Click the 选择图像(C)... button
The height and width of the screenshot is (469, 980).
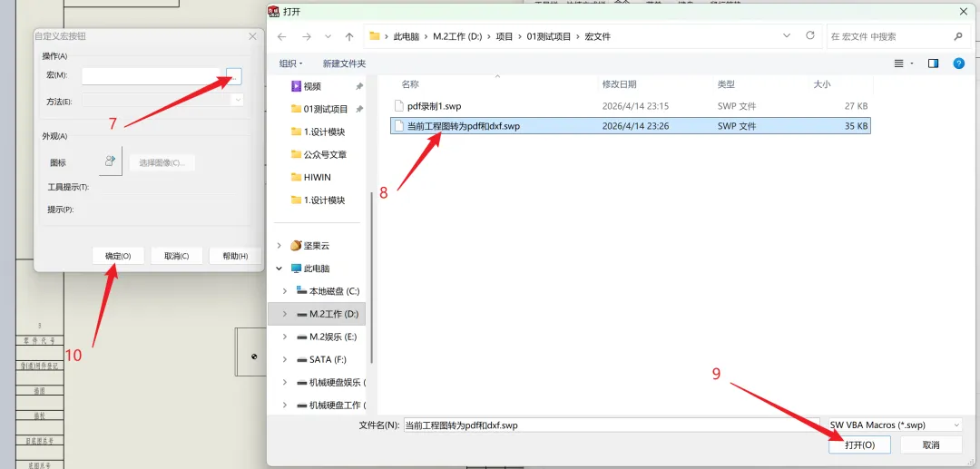point(162,162)
